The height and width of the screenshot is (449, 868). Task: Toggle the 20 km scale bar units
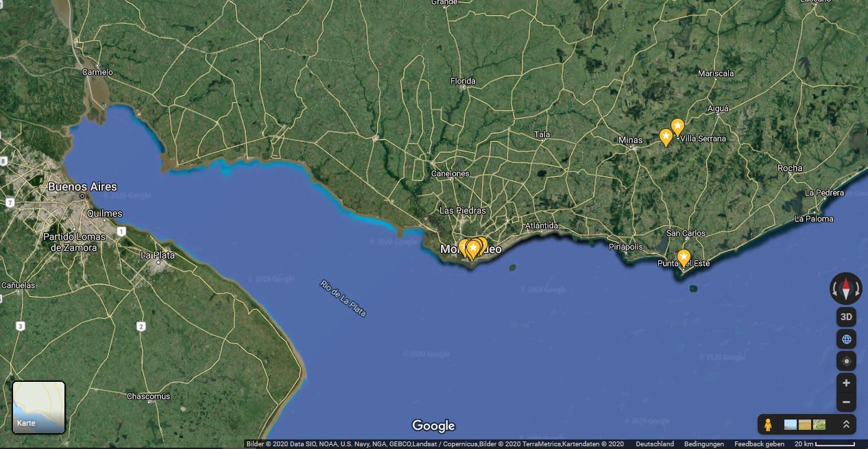[826, 444]
